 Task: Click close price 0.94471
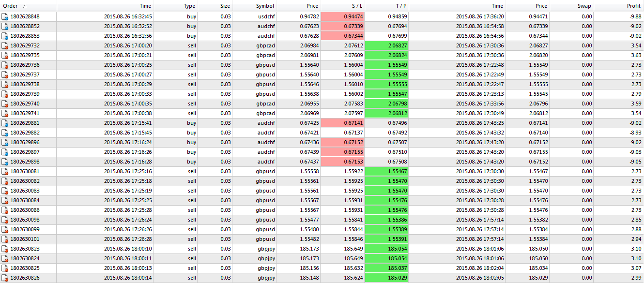coord(538,16)
